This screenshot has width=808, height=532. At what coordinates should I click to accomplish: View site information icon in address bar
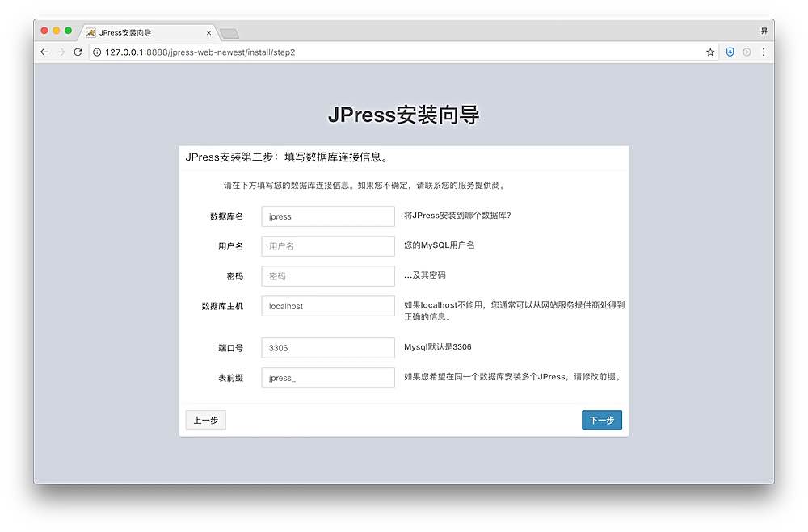97,52
